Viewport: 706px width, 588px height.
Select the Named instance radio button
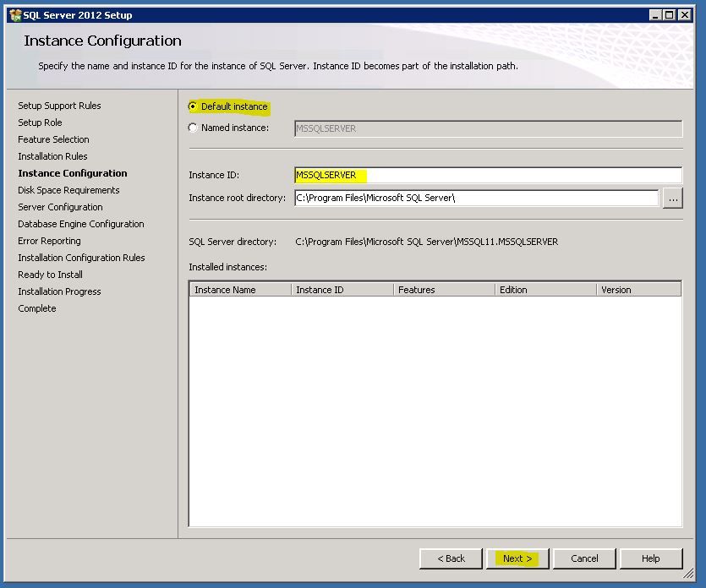pyautogui.click(x=193, y=128)
